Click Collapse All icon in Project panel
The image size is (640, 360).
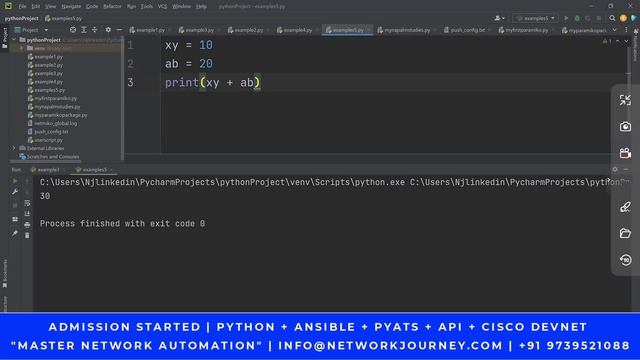coord(94,30)
